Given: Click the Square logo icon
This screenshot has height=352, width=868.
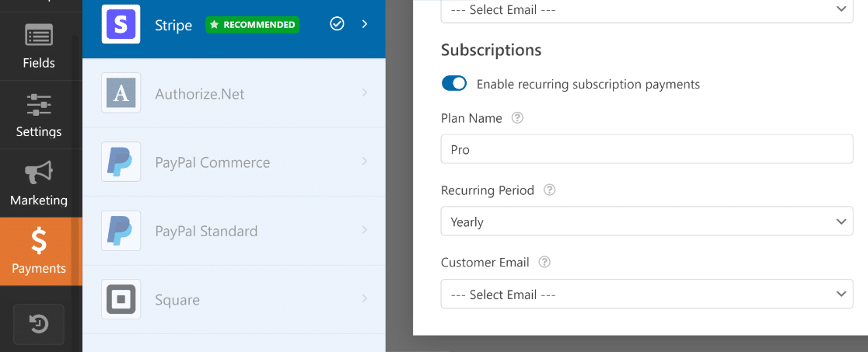Looking at the screenshot, I should [x=121, y=299].
